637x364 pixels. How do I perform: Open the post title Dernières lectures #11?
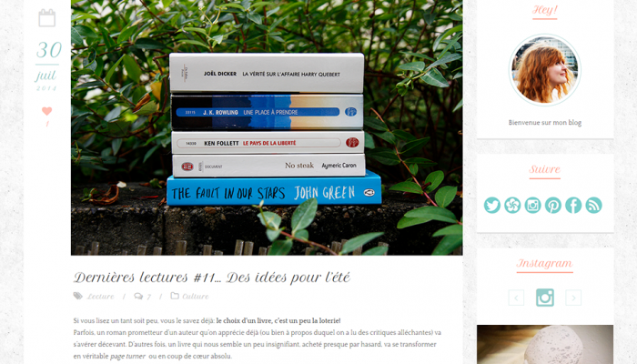click(x=212, y=278)
